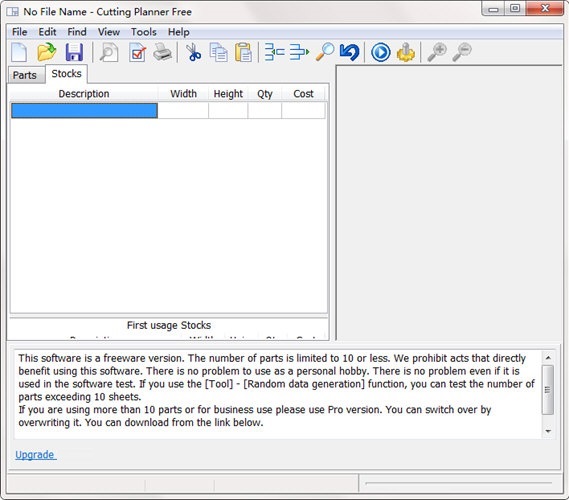Click the empty Height cell in first row

point(228,111)
